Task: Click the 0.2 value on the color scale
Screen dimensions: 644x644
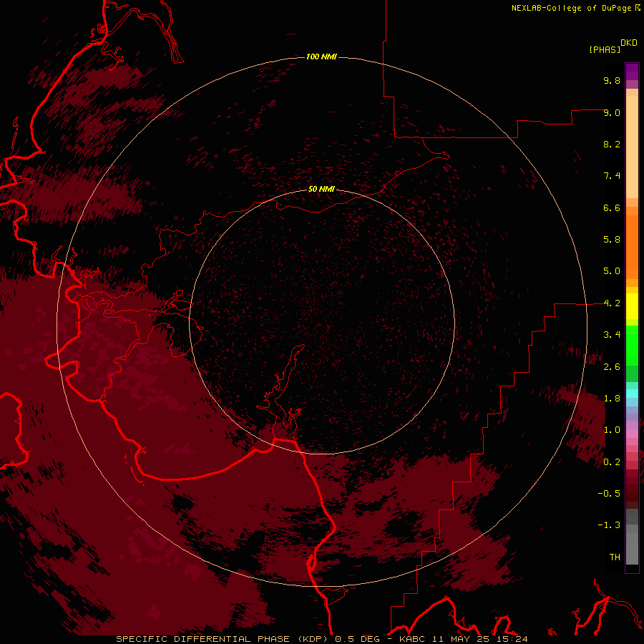Action: point(612,462)
